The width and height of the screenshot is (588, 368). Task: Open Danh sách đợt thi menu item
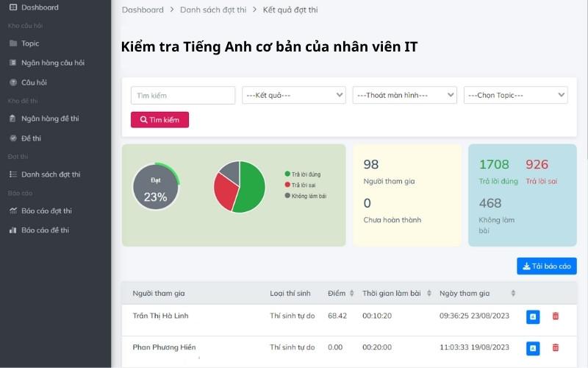click(x=51, y=174)
